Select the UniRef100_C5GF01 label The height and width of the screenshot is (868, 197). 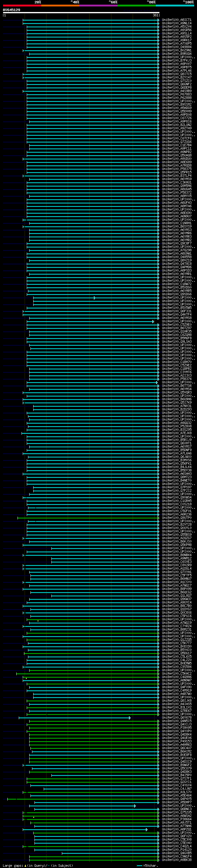coord(177,511)
